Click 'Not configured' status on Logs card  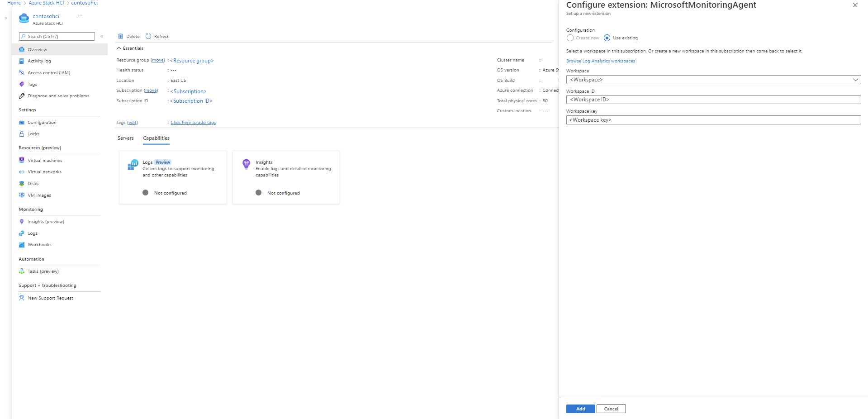170,193
